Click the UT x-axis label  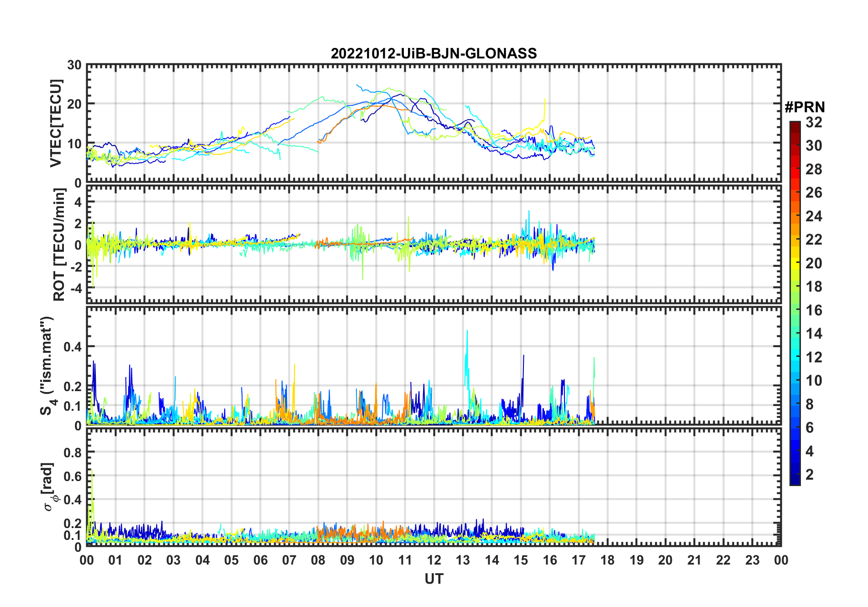pyautogui.click(x=434, y=579)
